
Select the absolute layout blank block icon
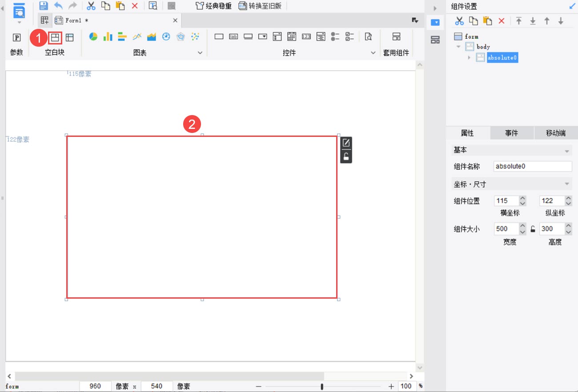[55, 37]
